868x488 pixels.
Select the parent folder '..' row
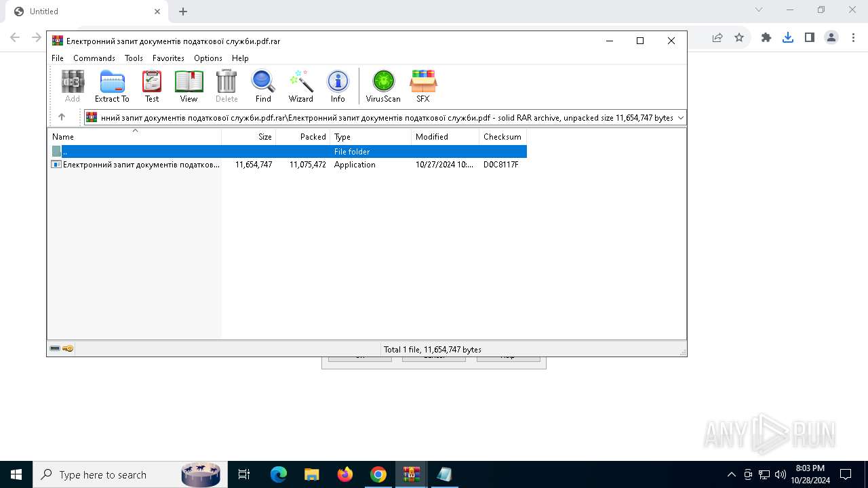click(x=288, y=152)
